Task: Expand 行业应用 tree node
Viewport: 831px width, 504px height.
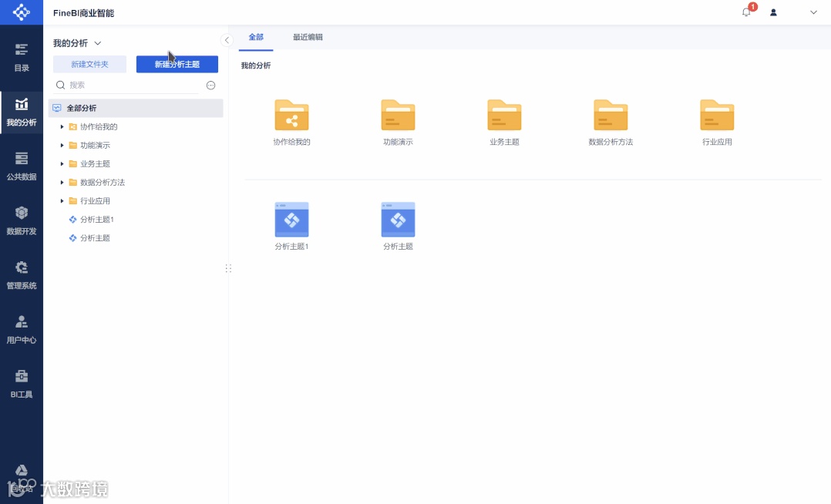Action: click(x=62, y=201)
